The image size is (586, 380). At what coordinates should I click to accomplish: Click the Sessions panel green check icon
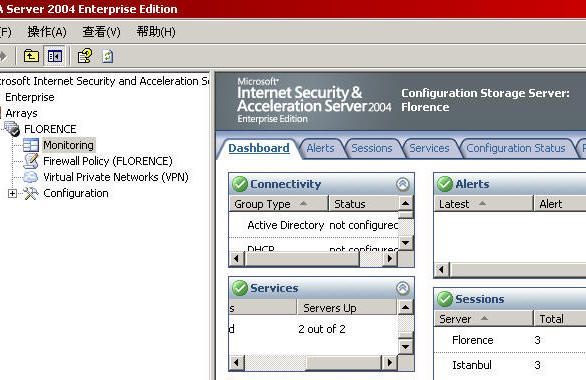pyautogui.click(x=445, y=299)
